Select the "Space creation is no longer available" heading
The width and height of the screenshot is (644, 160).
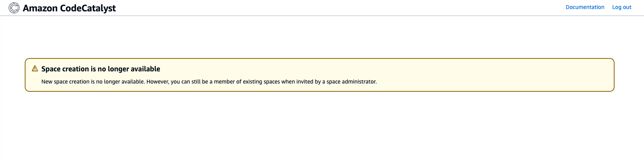click(101, 69)
